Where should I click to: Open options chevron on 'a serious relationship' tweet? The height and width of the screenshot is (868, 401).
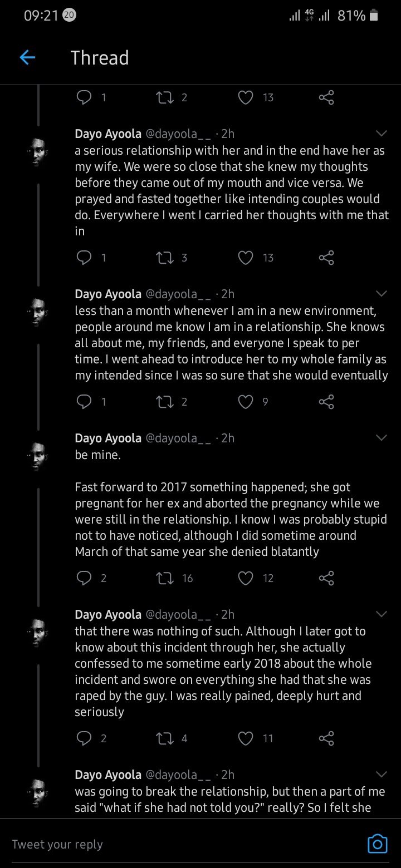point(382,134)
